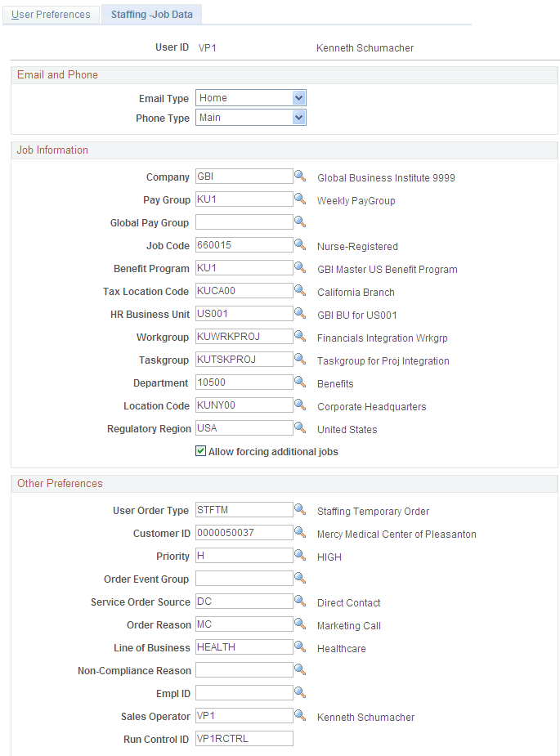Open the Department lookup prompt

coord(301,382)
